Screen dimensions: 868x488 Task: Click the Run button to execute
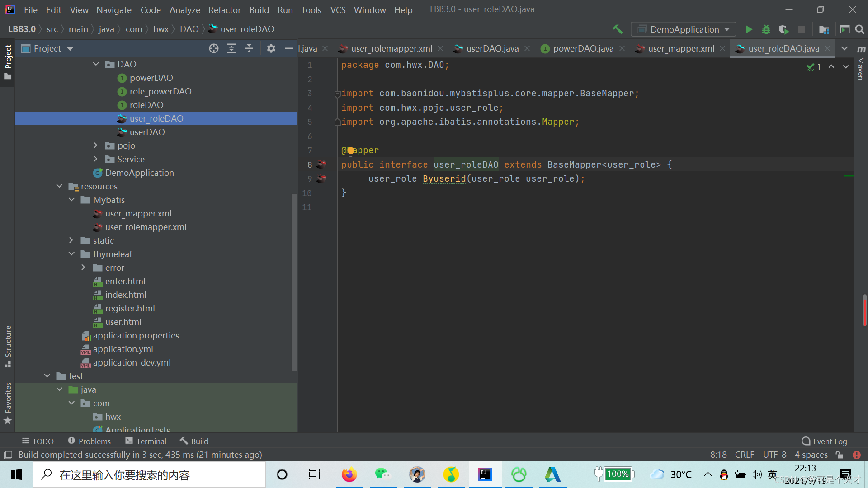tap(750, 28)
